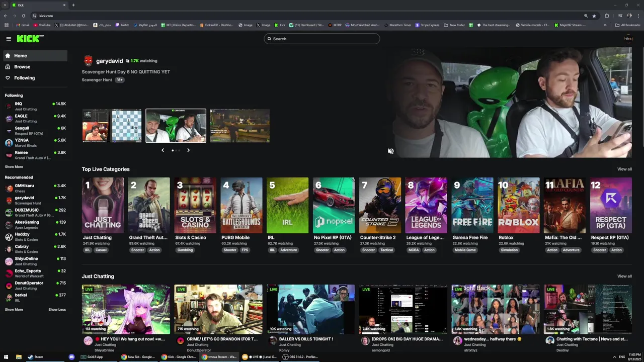Open ShiyuOnline in Recommended list
Viewport: 644px width, 362px height.
35,261
